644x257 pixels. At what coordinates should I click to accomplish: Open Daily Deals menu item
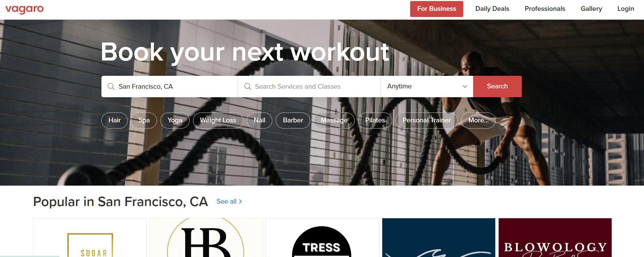[492, 9]
